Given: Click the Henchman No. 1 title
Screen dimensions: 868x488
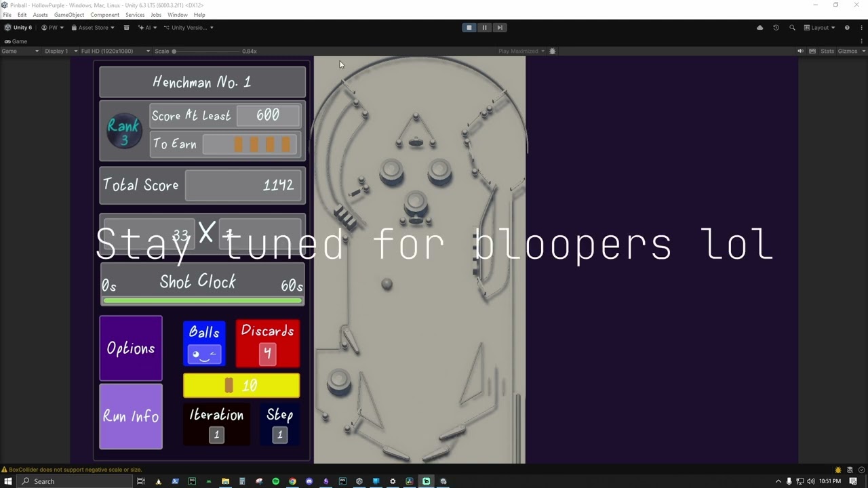Looking at the screenshot, I should point(202,82).
